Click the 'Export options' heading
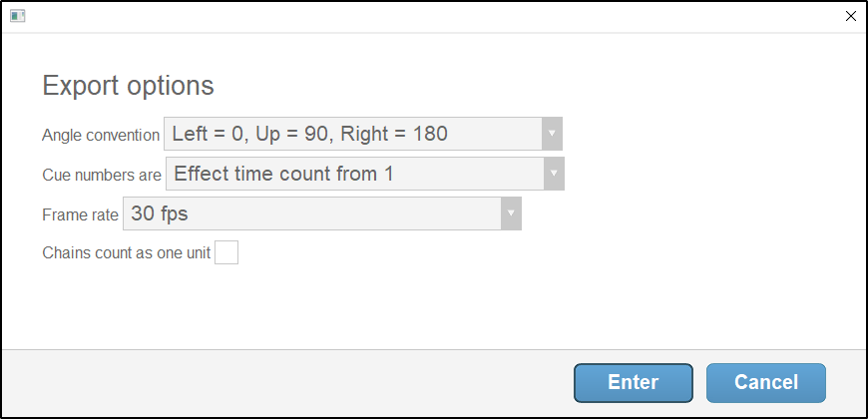The height and width of the screenshot is (419, 868). click(x=128, y=86)
